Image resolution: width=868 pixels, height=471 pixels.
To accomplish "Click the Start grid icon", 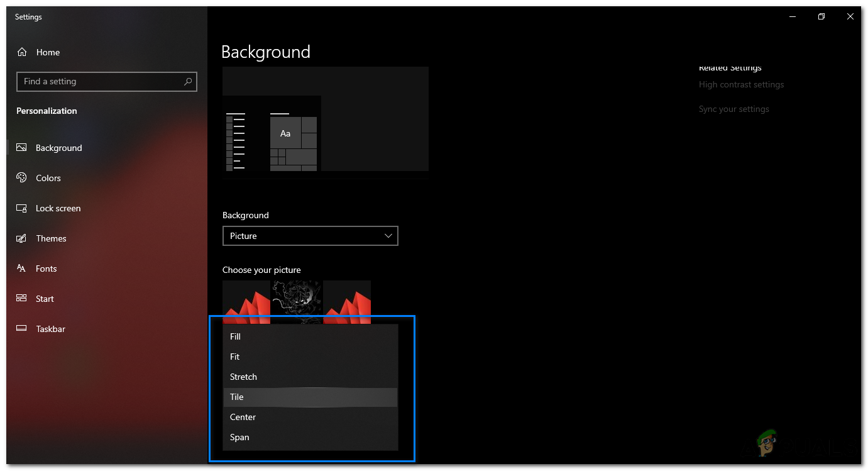I will point(21,299).
